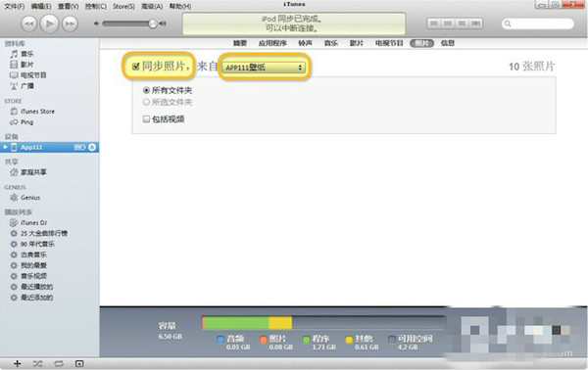Expand the App111 device disclosure triangle

pos(5,147)
